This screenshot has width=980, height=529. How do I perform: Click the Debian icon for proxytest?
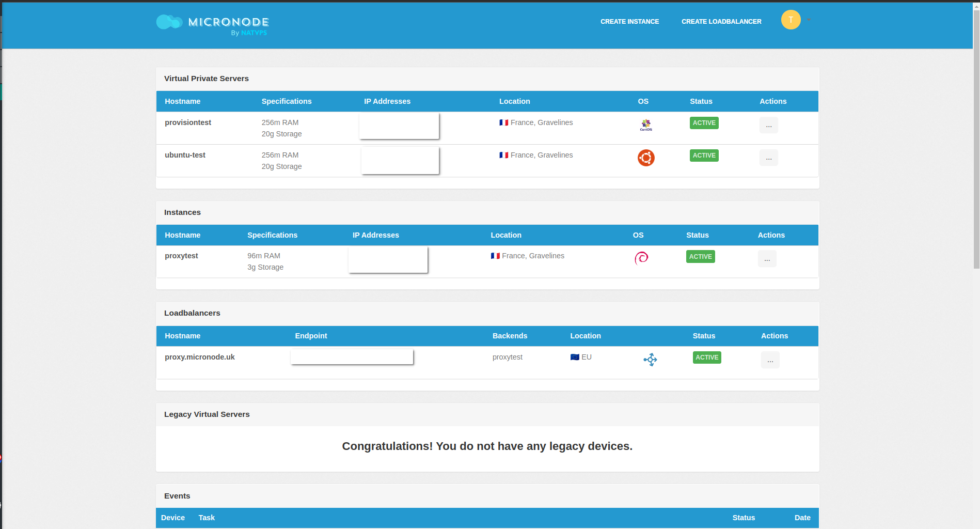[x=641, y=258]
